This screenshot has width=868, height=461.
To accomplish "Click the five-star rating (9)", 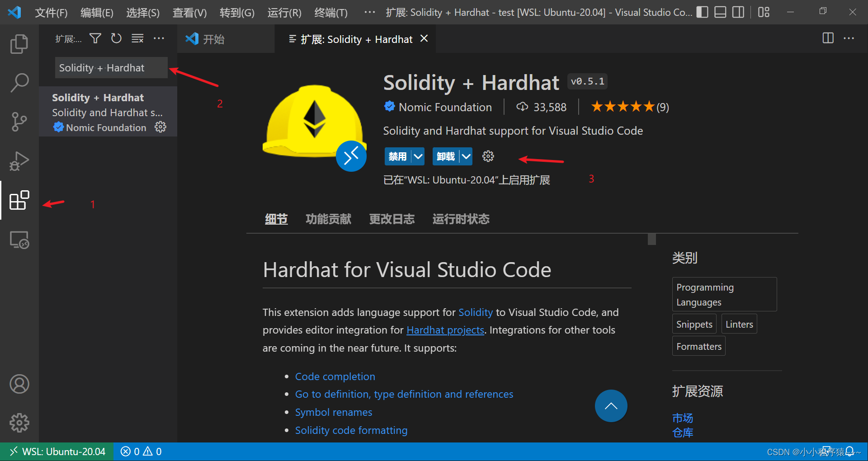I will pos(630,107).
